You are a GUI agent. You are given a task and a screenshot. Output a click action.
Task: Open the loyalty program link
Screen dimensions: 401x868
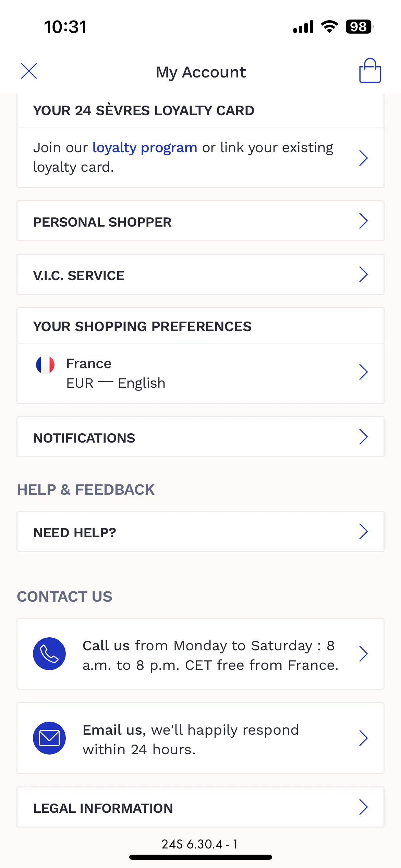(145, 148)
